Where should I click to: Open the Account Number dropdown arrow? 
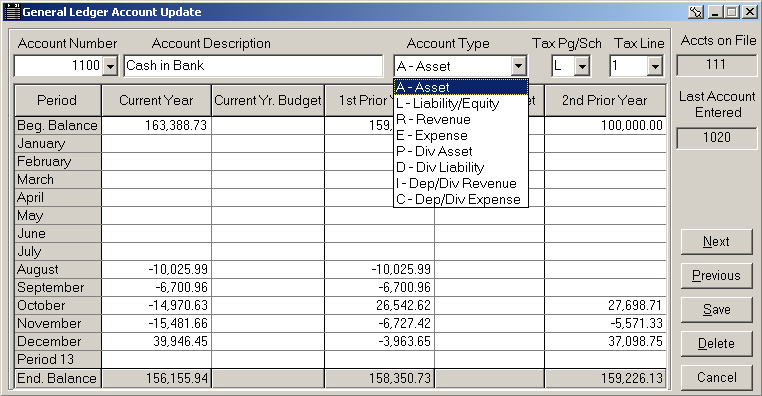[110, 66]
